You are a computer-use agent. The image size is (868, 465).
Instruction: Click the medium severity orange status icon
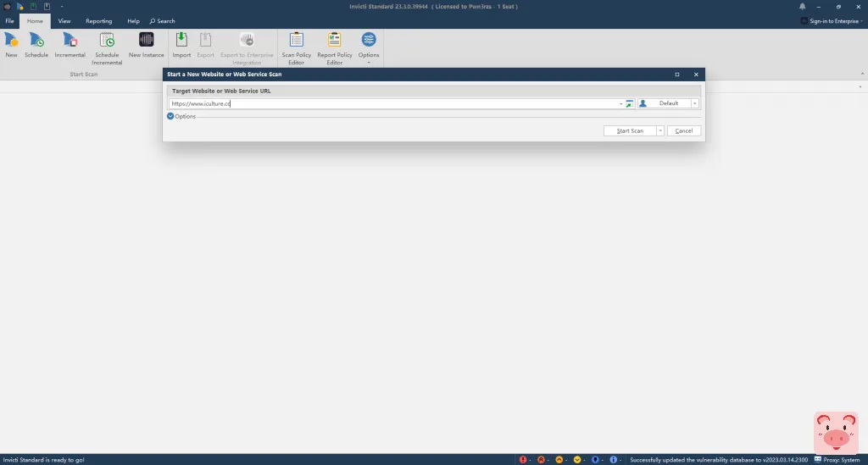point(559,459)
